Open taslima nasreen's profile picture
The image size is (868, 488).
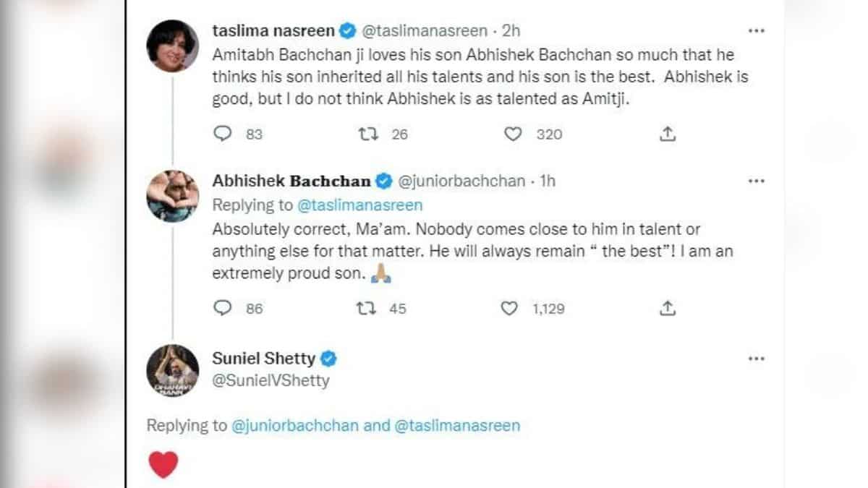173,46
